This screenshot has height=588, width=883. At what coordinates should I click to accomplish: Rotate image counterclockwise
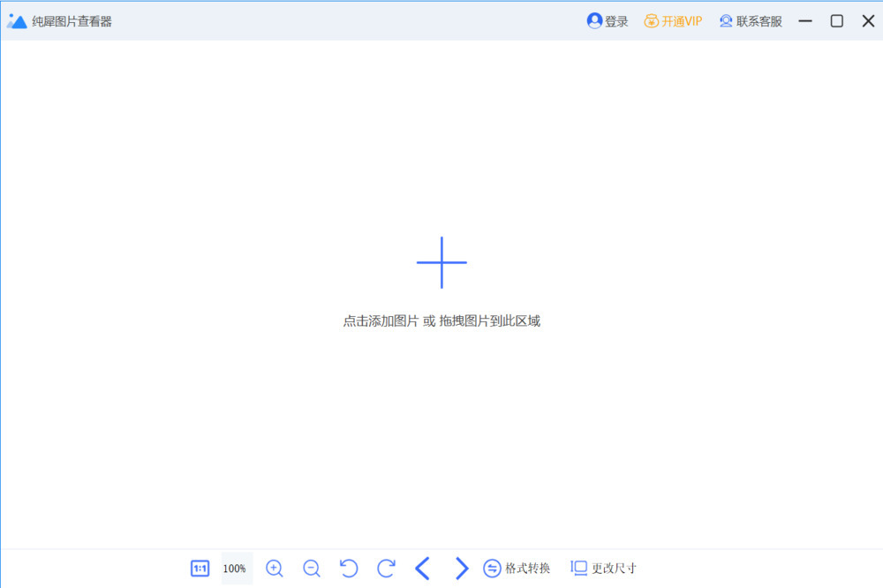point(349,569)
